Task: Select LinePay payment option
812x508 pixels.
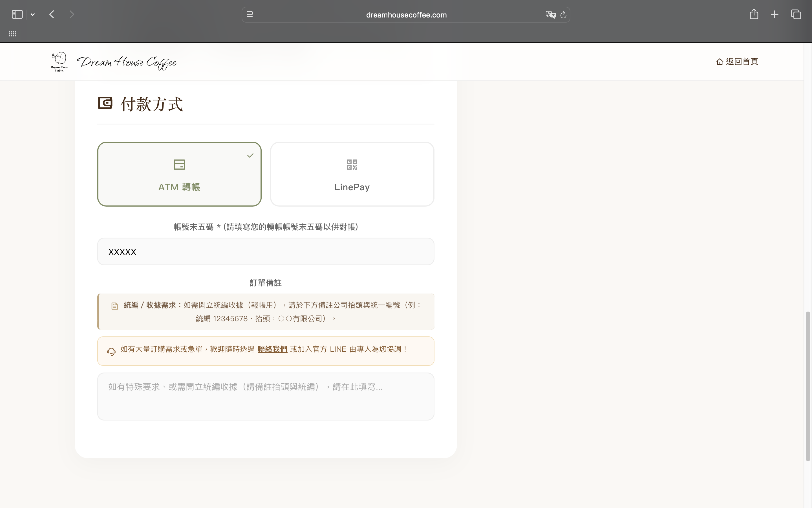Action: pyautogui.click(x=352, y=174)
